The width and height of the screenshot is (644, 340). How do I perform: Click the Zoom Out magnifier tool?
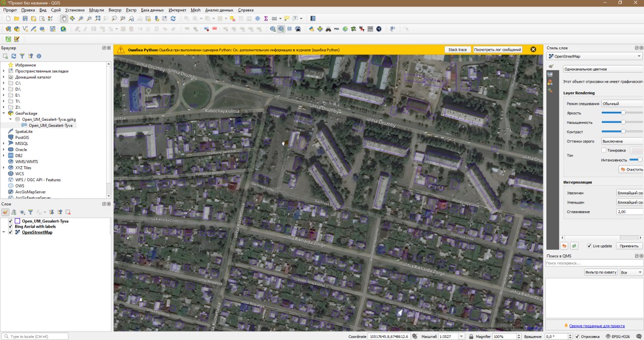[89, 19]
